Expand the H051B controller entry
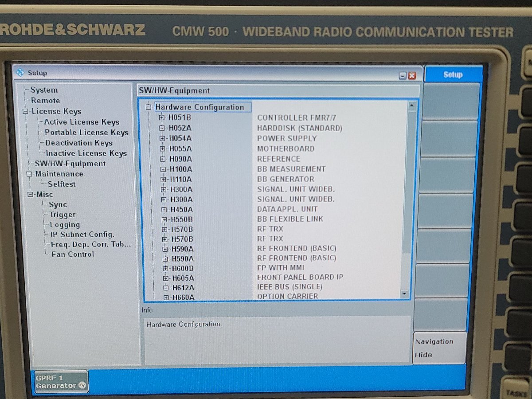Image resolution: width=532 pixels, height=399 pixels. pos(162,117)
